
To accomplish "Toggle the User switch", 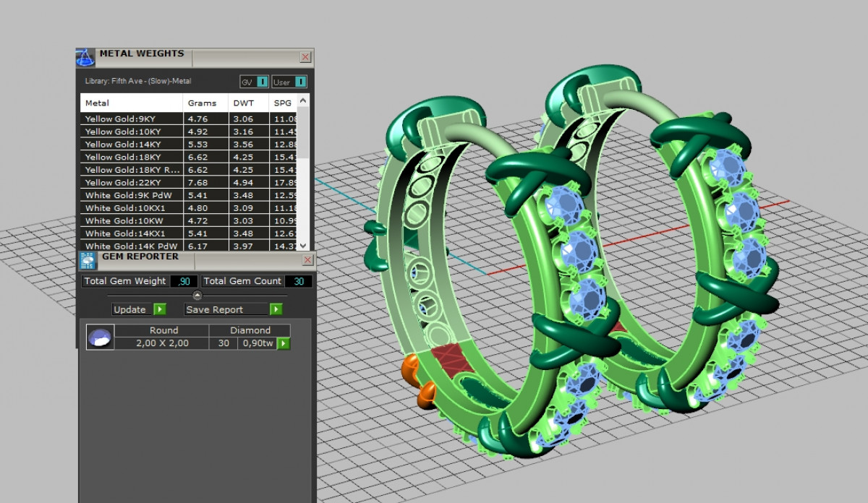I will coord(300,82).
